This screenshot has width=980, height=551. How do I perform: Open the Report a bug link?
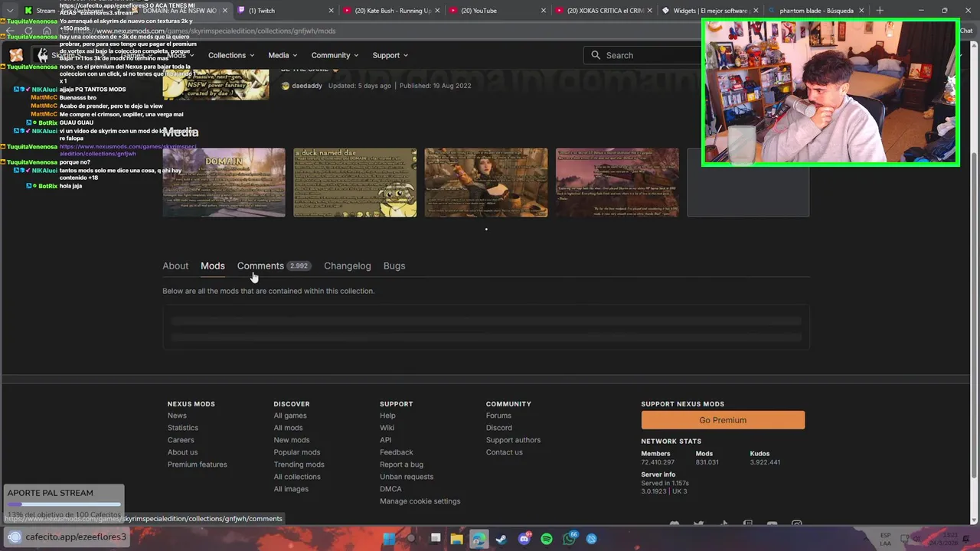[x=401, y=465]
